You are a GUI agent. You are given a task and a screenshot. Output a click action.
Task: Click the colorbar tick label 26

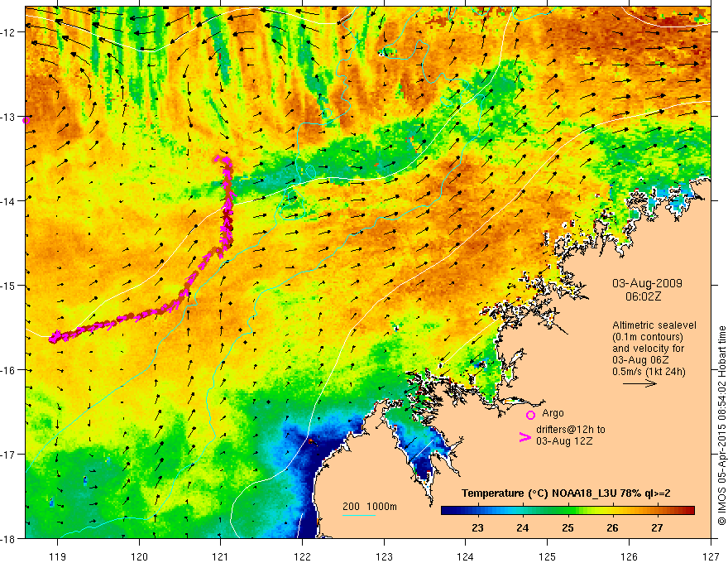pyautogui.click(x=612, y=527)
